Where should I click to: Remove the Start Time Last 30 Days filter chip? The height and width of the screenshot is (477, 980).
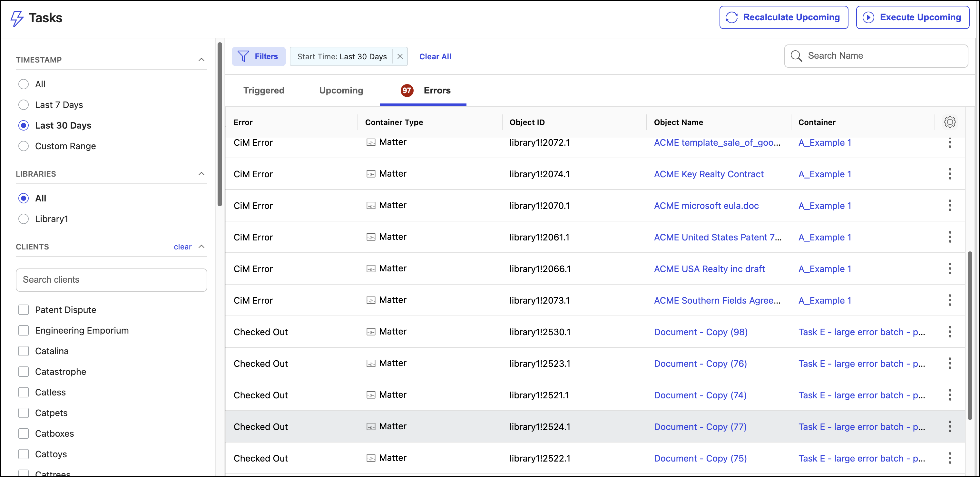[400, 56]
